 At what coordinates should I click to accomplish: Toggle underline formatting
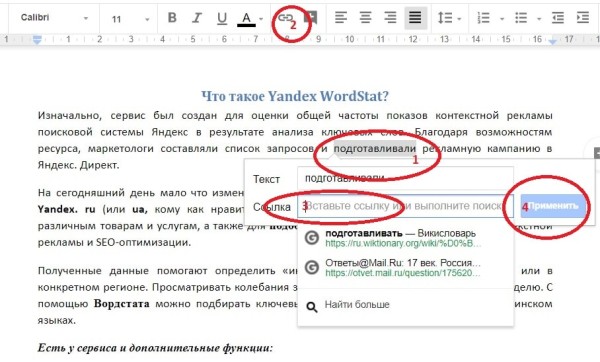222,18
